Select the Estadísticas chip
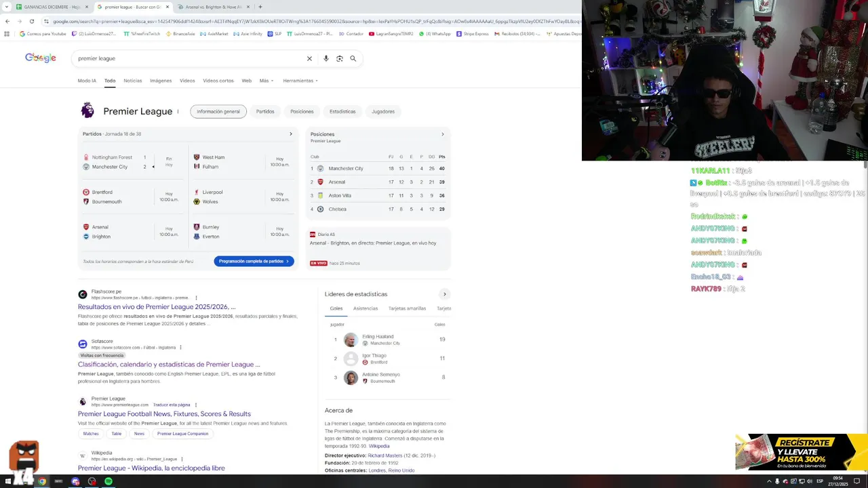 342,111
